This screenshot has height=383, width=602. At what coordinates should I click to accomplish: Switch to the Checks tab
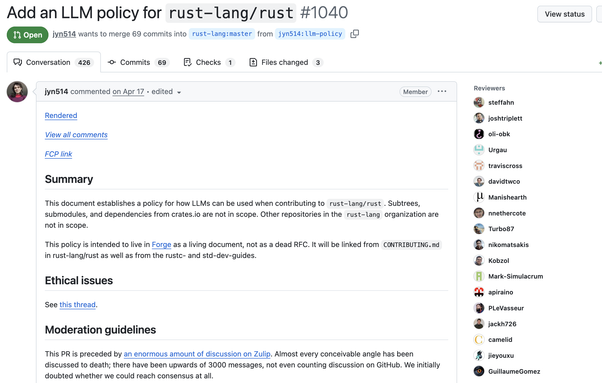pos(209,62)
